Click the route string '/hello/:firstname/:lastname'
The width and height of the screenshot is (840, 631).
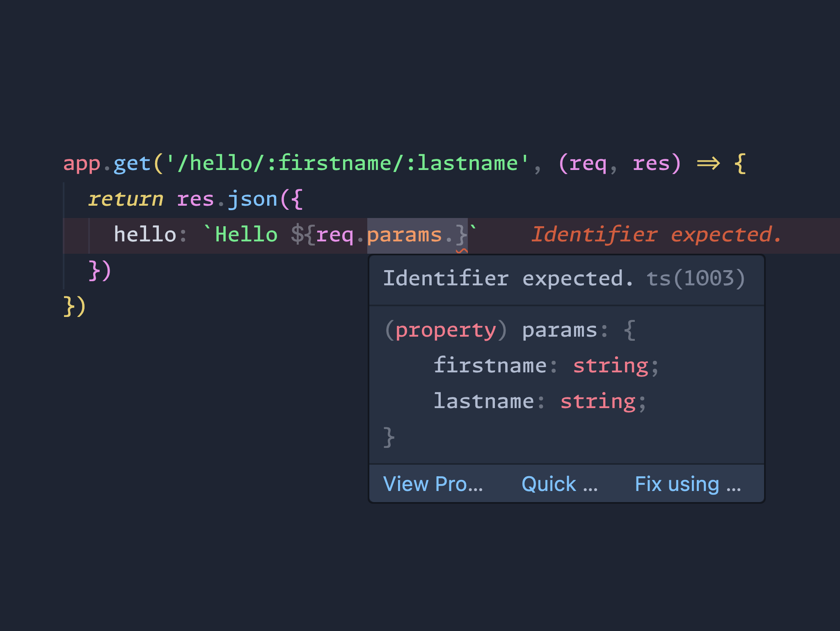coord(347,163)
